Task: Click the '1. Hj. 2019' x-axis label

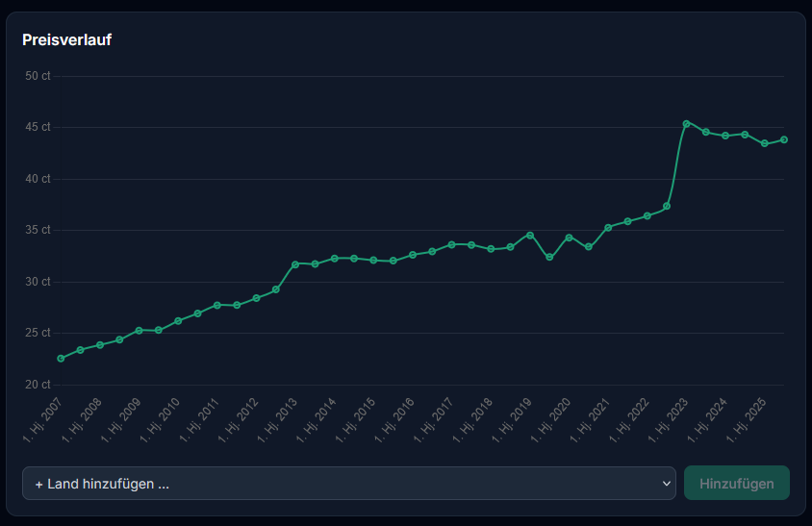Action: 512,420
